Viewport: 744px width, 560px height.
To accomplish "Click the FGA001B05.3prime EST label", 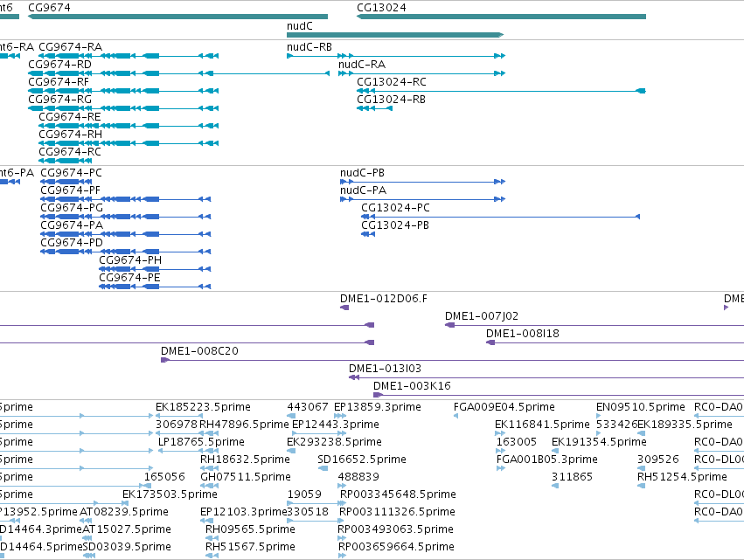I will [547, 460].
